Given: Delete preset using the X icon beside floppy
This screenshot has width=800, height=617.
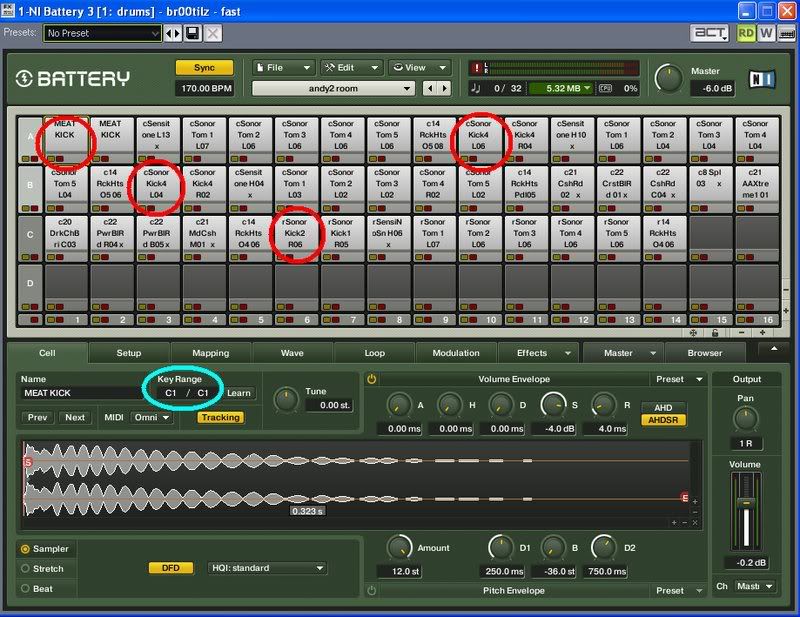Looking at the screenshot, I should [213, 34].
